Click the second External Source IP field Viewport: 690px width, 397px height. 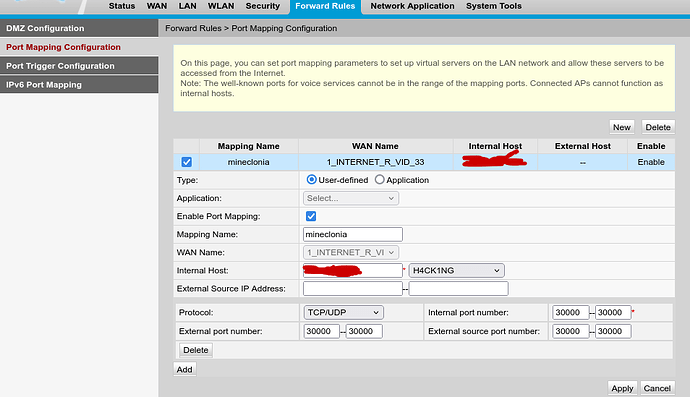459,288
